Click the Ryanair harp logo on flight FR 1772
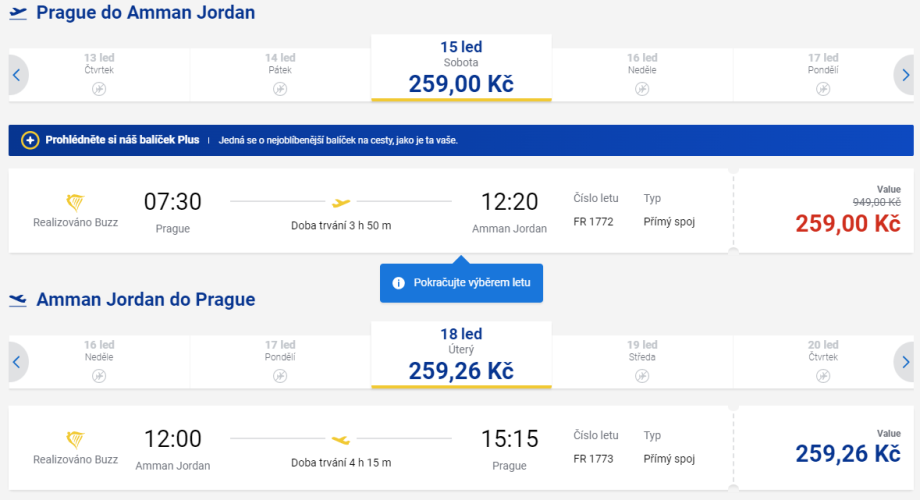 [x=75, y=203]
